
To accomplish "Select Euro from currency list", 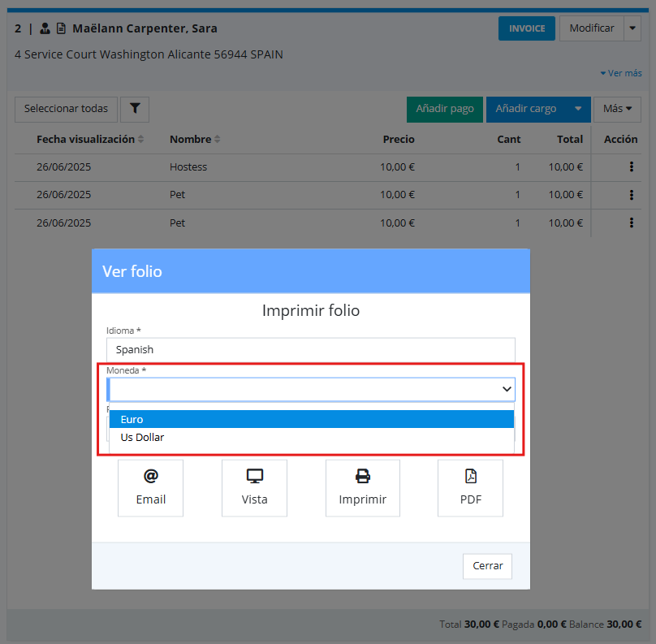I will pyautogui.click(x=311, y=420).
